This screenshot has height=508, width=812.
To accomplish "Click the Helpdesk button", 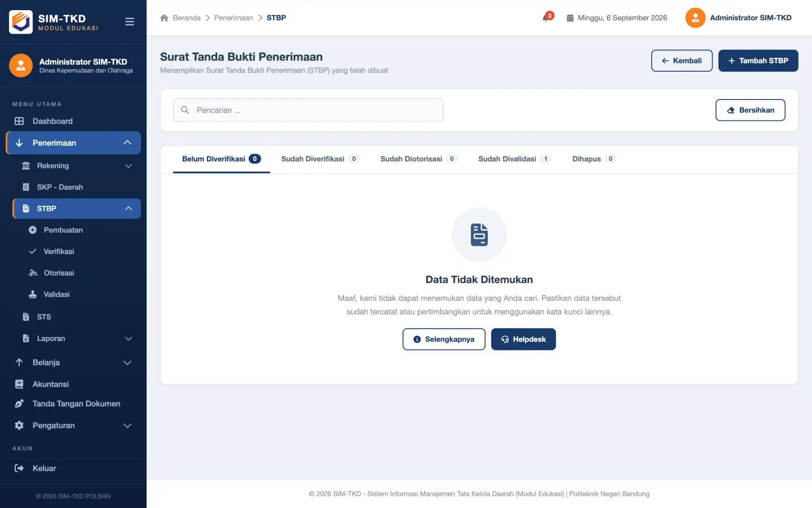I will click(x=523, y=339).
